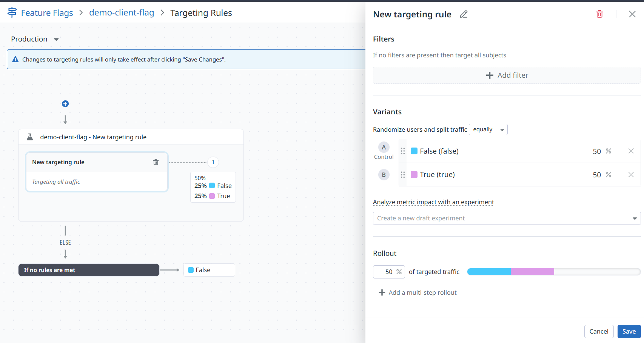Close the targeting rule side panel
The width and height of the screenshot is (644, 343).
tap(632, 14)
